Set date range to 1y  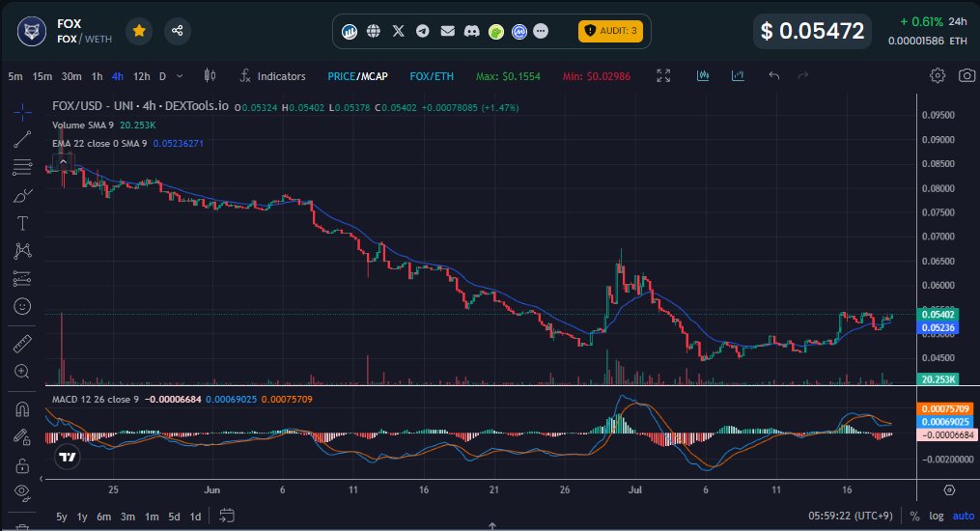click(x=82, y=517)
